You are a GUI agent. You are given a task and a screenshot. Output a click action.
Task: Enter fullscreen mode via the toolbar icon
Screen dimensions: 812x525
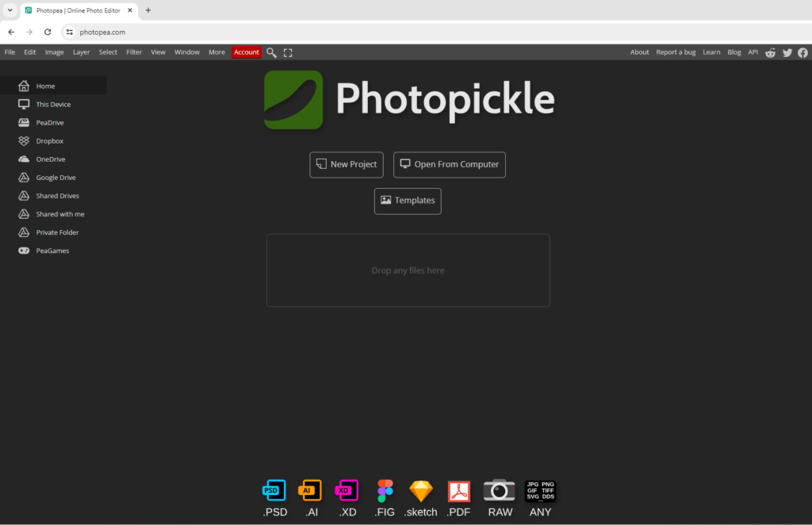click(287, 52)
